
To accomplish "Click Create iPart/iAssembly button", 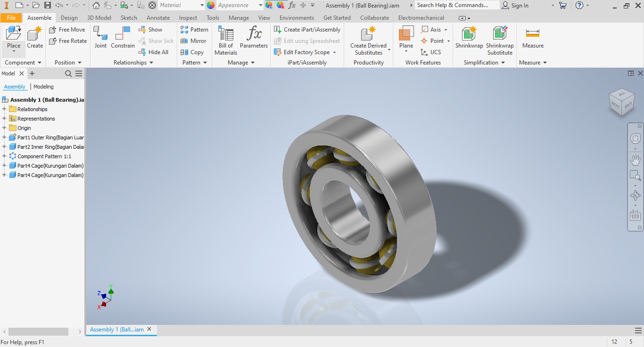I will [307, 29].
